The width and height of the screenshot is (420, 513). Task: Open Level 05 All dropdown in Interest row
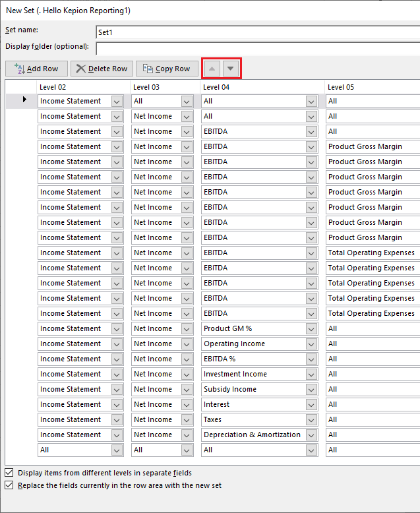tap(373, 404)
